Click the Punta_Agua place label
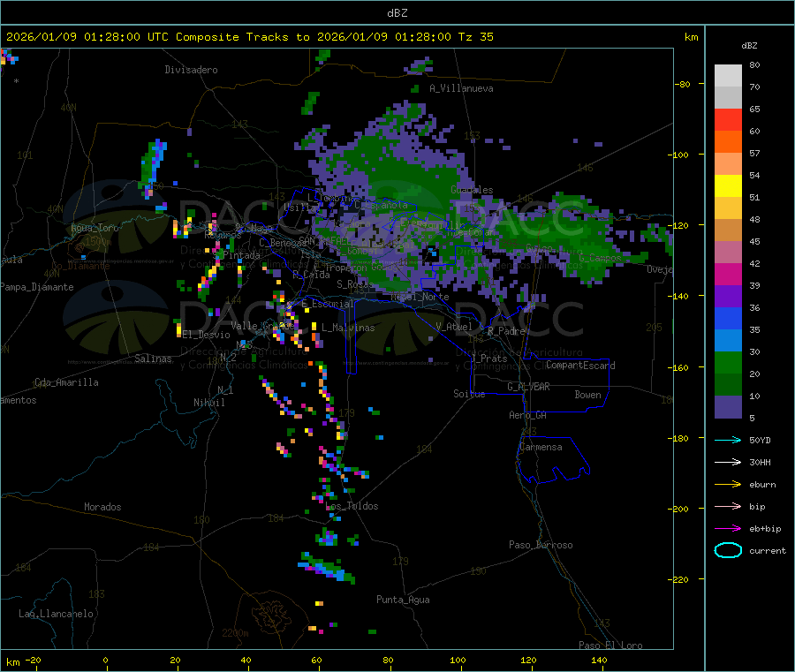795x672 pixels. click(x=403, y=600)
